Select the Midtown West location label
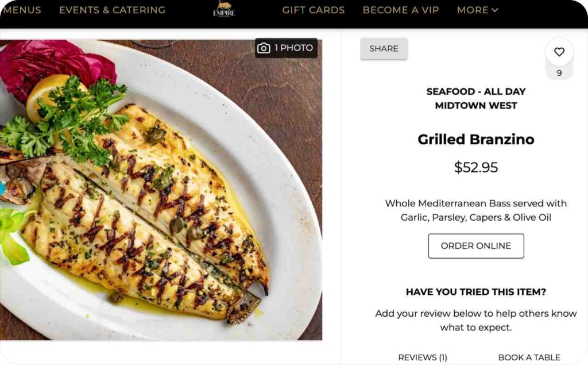This screenshot has height=365, width=588. coord(476,106)
